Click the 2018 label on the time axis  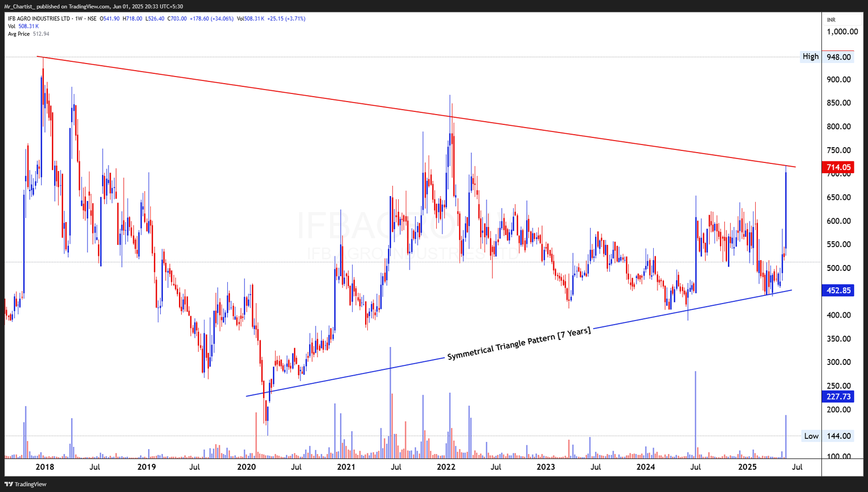click(46, 466)
